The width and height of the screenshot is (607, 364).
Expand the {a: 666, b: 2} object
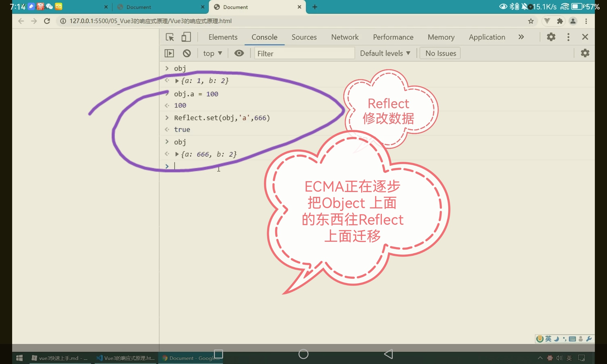[x=177, y=154]
